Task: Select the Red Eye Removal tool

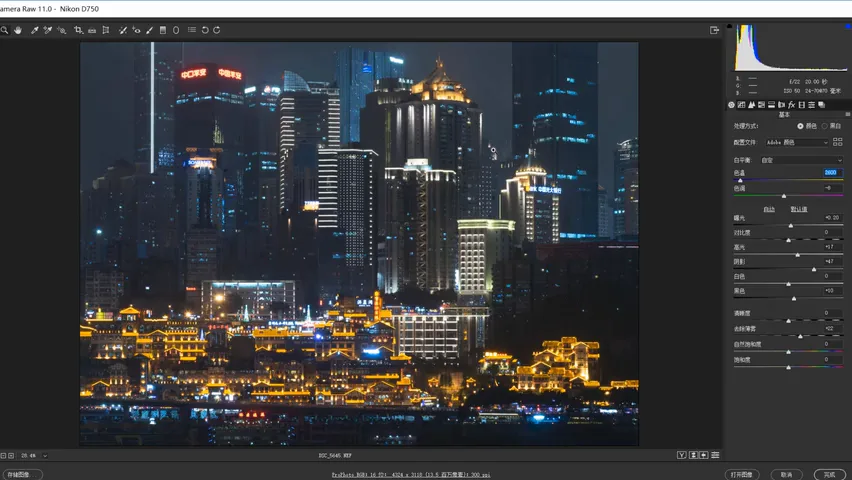Action: coord(136,30)
